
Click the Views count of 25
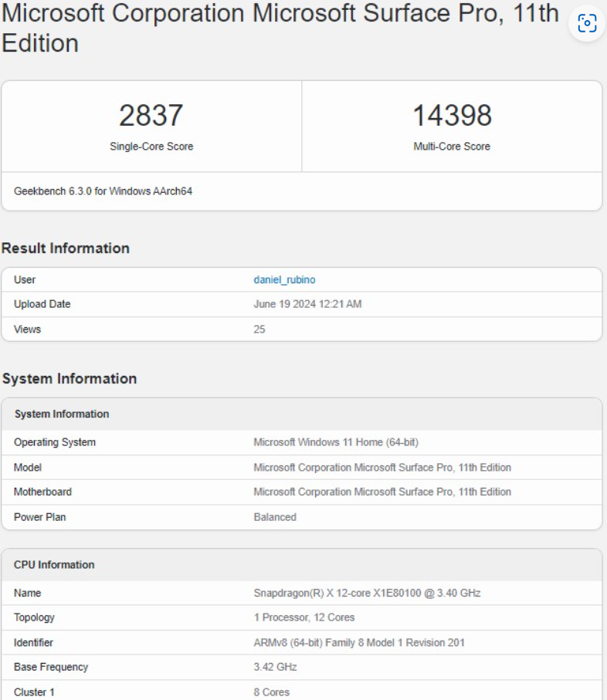(x=259, y=330)
